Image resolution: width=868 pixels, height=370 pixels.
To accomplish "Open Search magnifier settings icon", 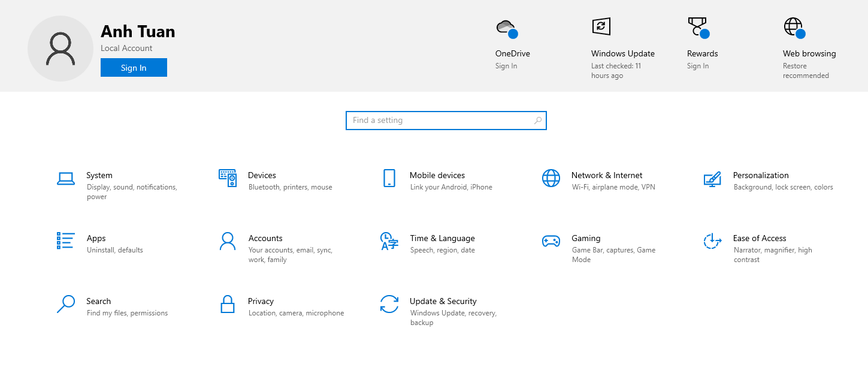I will point(66,304).
